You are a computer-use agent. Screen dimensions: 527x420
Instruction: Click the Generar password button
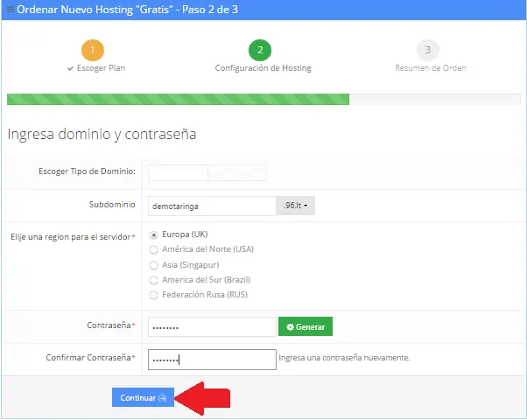[x=306, y=326]
